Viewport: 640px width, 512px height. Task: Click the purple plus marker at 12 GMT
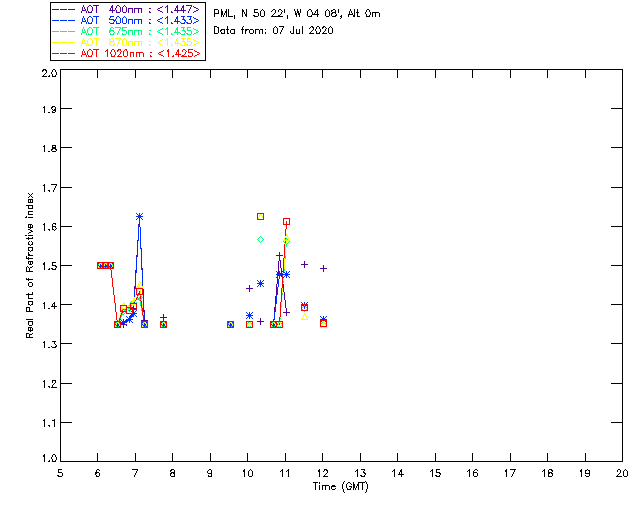pos(323,269)
